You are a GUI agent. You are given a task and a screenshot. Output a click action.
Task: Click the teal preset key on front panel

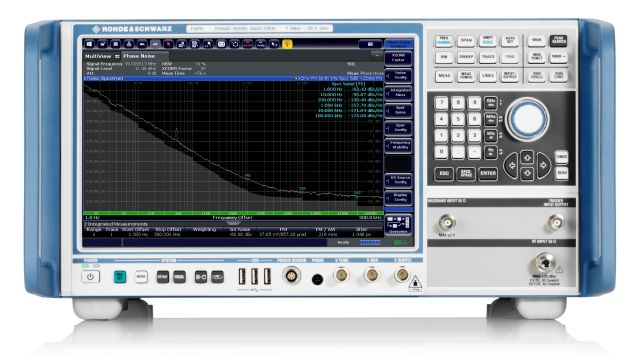coord(120,277)
